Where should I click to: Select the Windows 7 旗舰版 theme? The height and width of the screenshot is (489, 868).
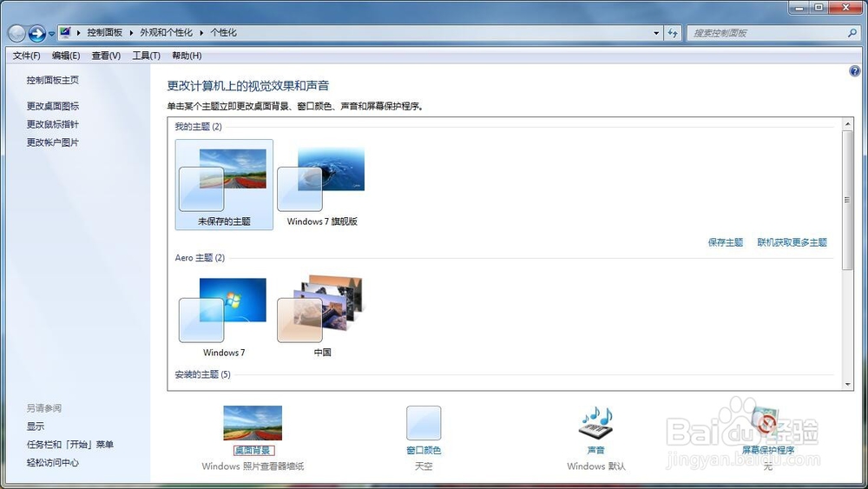tap(322, 184)
